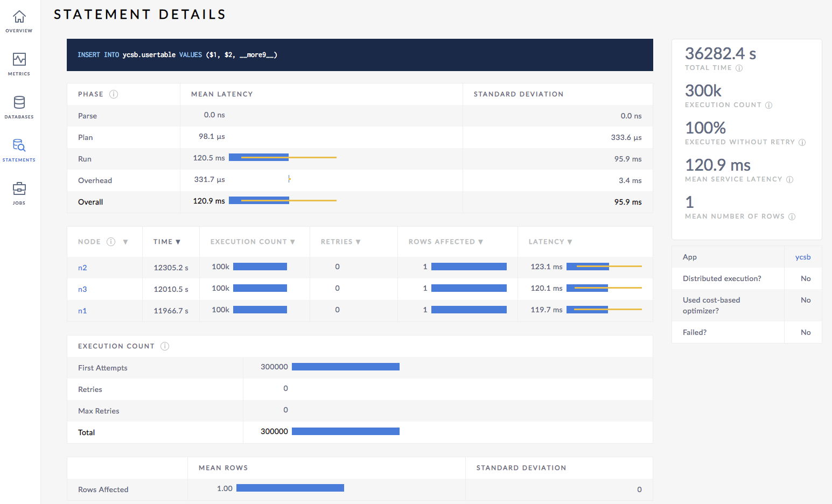The image size is (832, 504).
Task: Sort node table by Retries column
Action: tap(340, 242)
